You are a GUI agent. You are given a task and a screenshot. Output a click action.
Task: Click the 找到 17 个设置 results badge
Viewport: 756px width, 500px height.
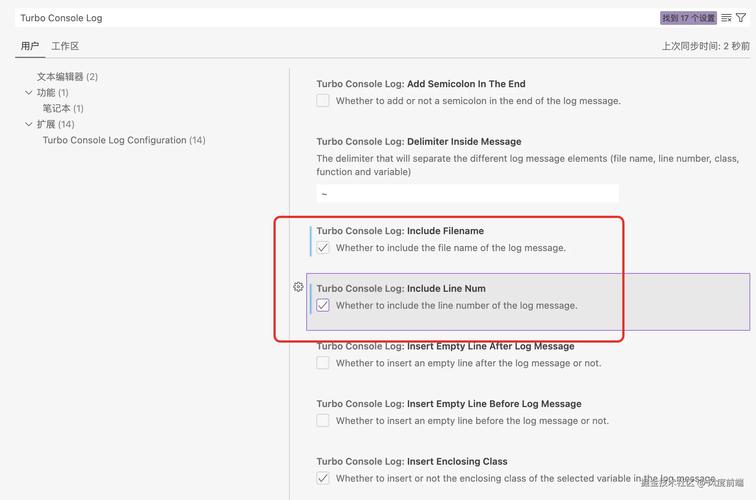[x=688, y=18]
